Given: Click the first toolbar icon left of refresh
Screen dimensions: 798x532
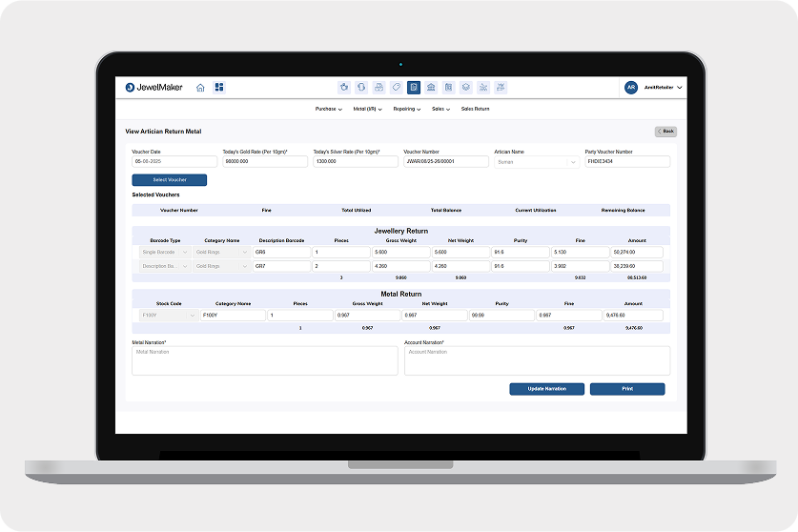Looking at the screenshot, I should click(x=344, y=88).
